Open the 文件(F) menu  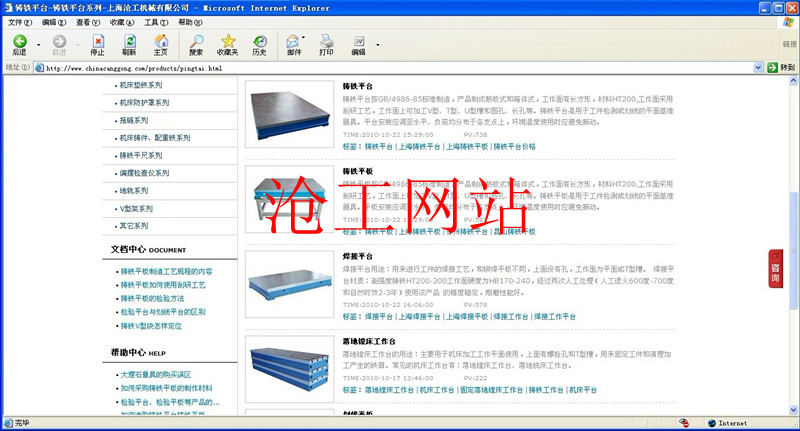pos(20,21)
